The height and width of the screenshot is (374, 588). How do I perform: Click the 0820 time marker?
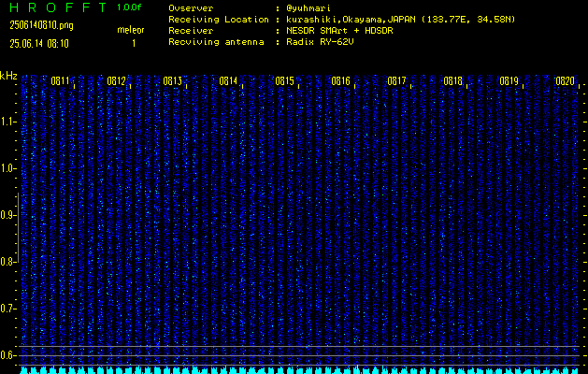pos(565,81)
